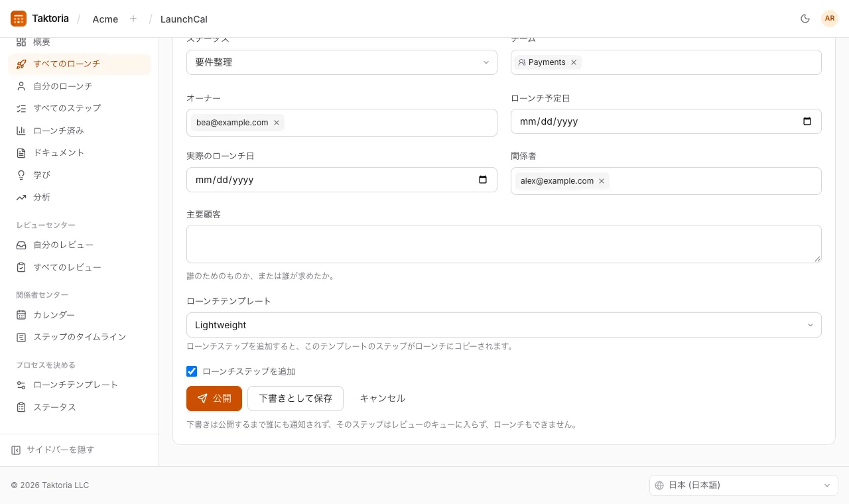Click the checklist icon for すべてのステップ

[x=21, y=108]
